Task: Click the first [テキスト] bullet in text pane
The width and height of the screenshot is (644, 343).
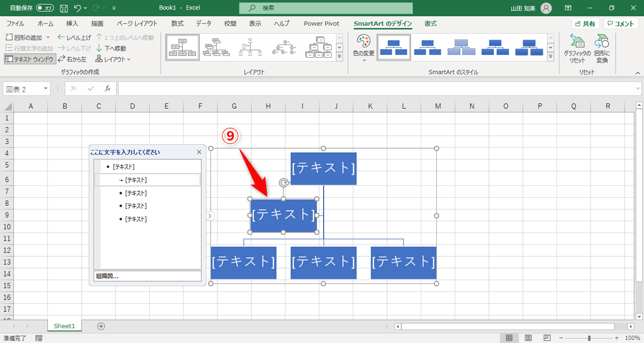Action: 123,167
